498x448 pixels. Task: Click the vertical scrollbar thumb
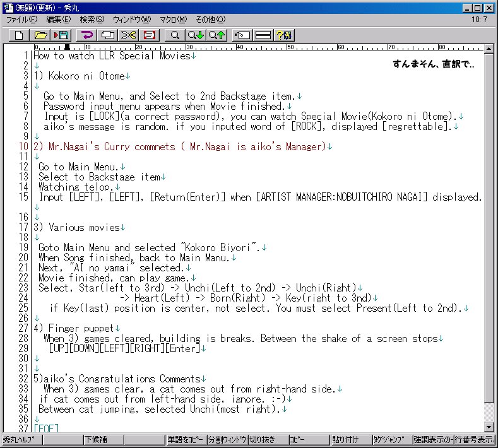click(x=489, y=228)
